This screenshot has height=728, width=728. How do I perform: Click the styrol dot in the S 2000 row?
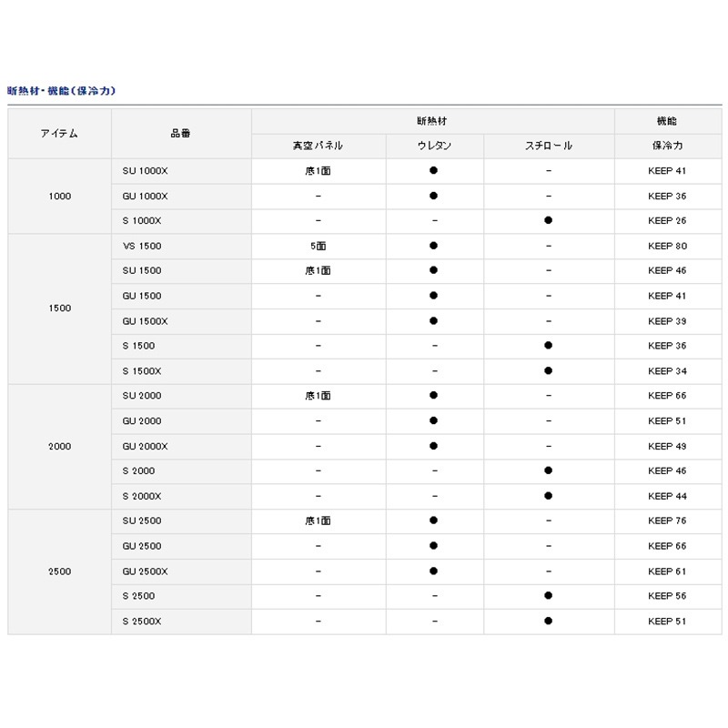pos(548,471)
